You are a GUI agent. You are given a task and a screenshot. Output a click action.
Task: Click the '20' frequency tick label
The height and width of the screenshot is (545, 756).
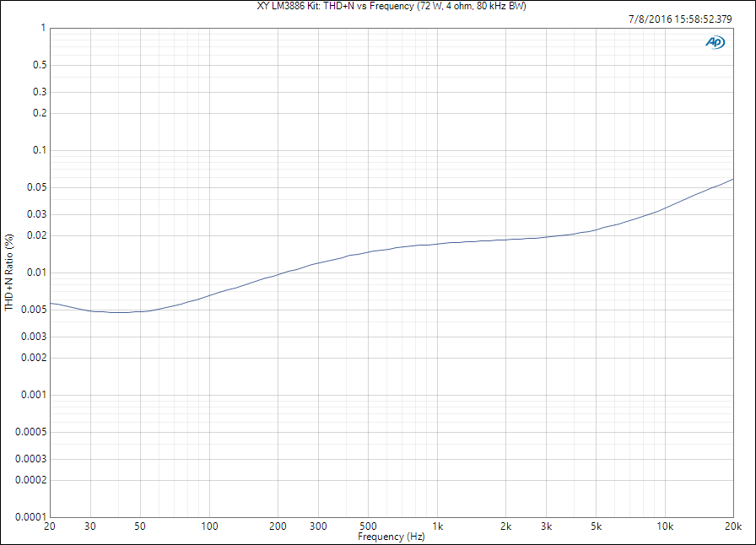[x=50, y=526]
